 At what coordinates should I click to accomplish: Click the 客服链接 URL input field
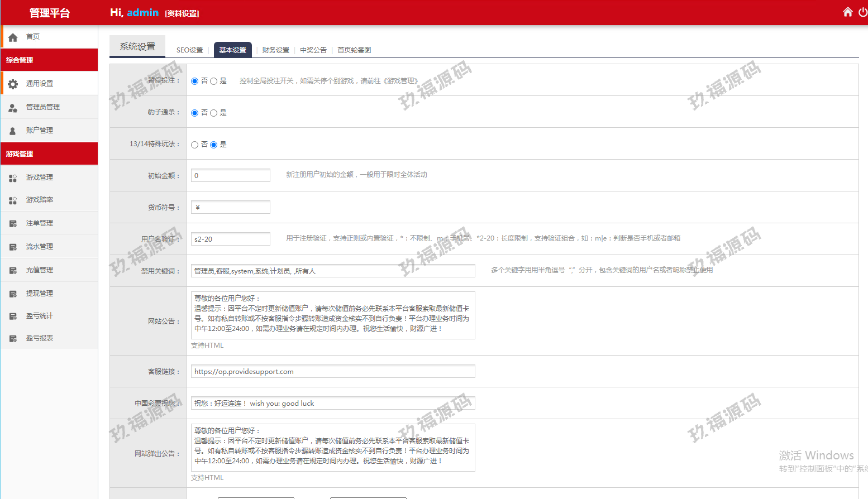click(x=333, y=372)
